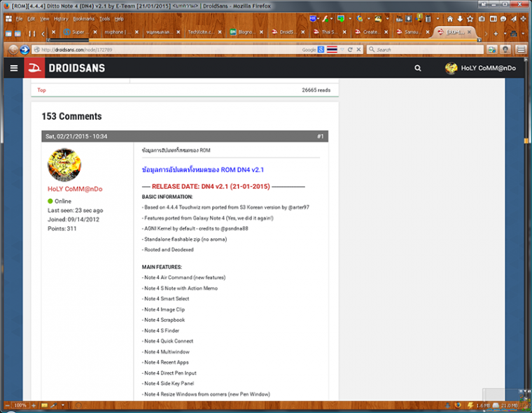Go forward with the blue Forward arrow
Viewport: 532px width, 413px height.
[x=24, y=50]
